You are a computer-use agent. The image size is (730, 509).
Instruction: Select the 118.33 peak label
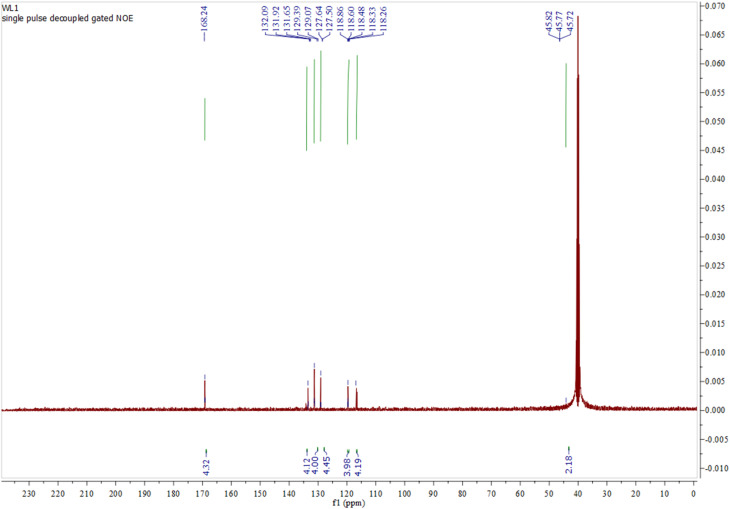click(x=372, y=18)
